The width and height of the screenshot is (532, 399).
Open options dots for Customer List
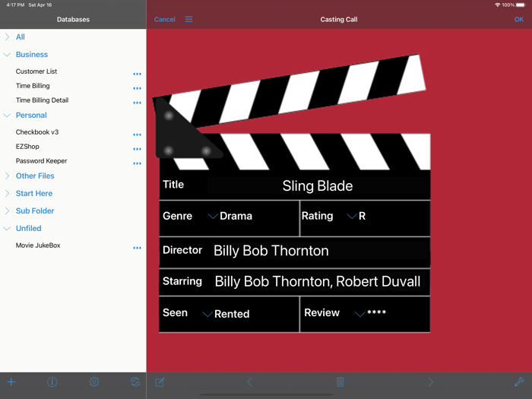[137, 74]
